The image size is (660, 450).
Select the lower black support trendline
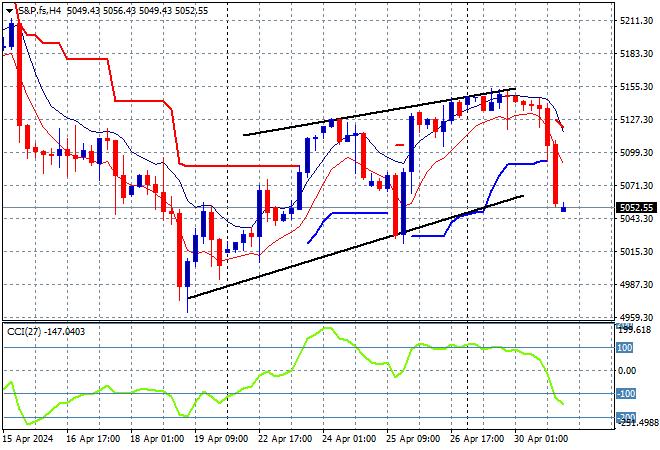pos(356,247)
